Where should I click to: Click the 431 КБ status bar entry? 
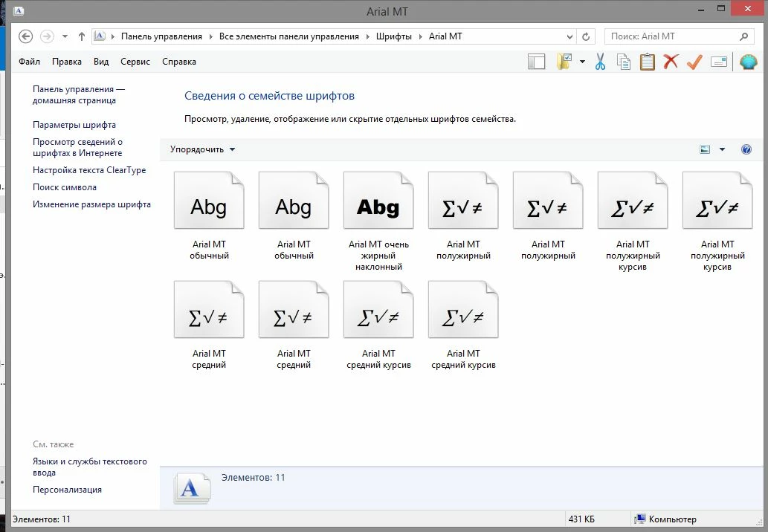click(x=581, y=519)
